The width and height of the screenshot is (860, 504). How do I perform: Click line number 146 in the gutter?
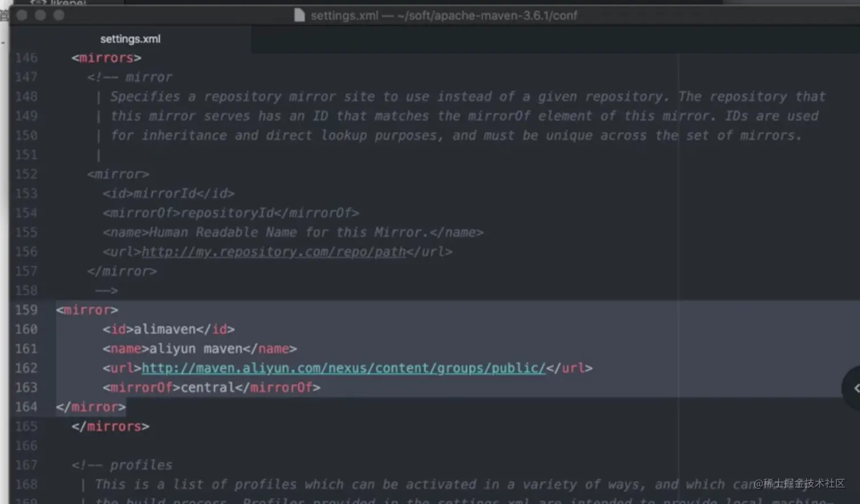(26, 58)
